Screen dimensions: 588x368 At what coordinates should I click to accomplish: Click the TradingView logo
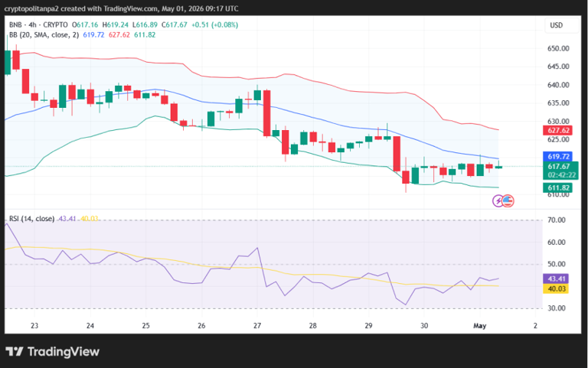(53, 351)
